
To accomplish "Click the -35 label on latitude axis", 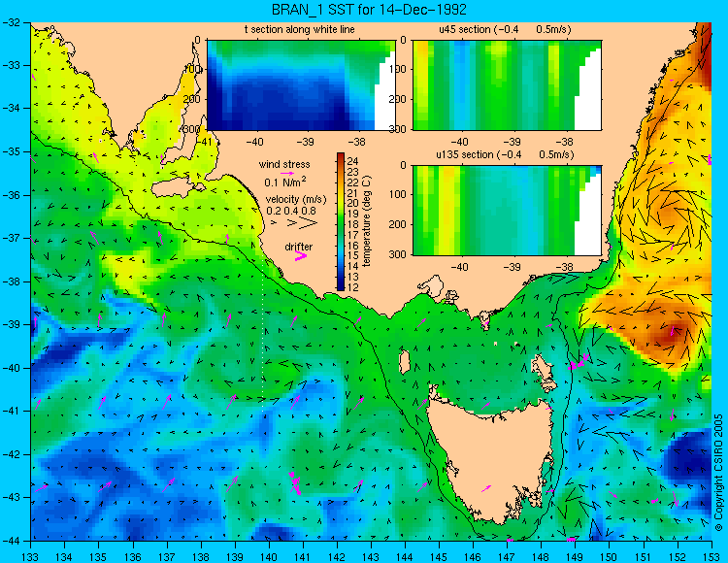I will 12,151.
